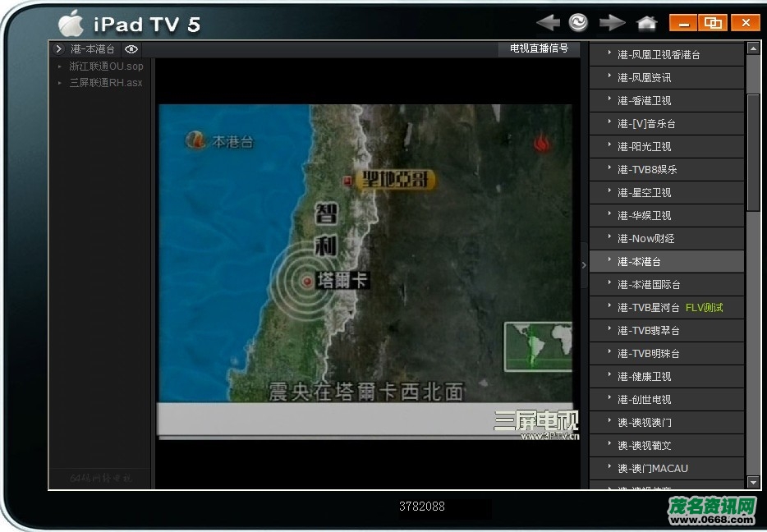Click the orange restore window button

pos(713,23)
